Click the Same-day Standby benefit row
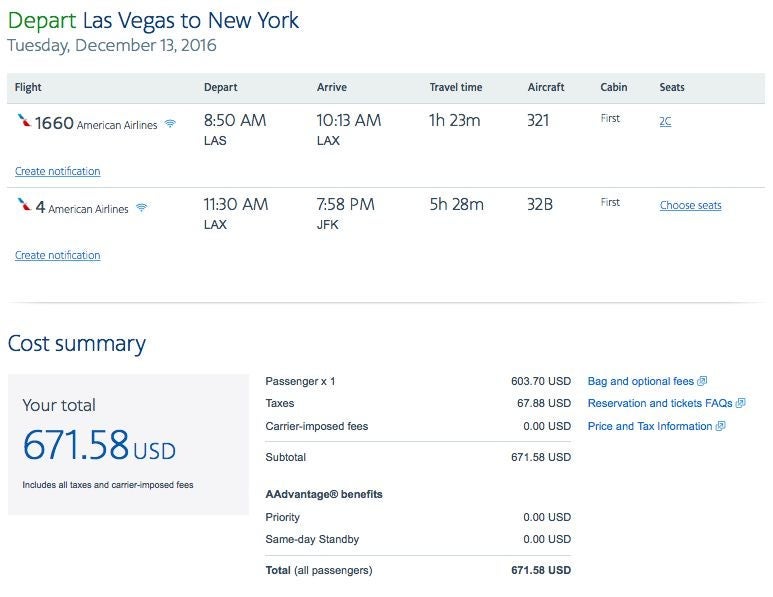This screenshot has height=597, width=773. pyautogui.click(x=312, y=539)
